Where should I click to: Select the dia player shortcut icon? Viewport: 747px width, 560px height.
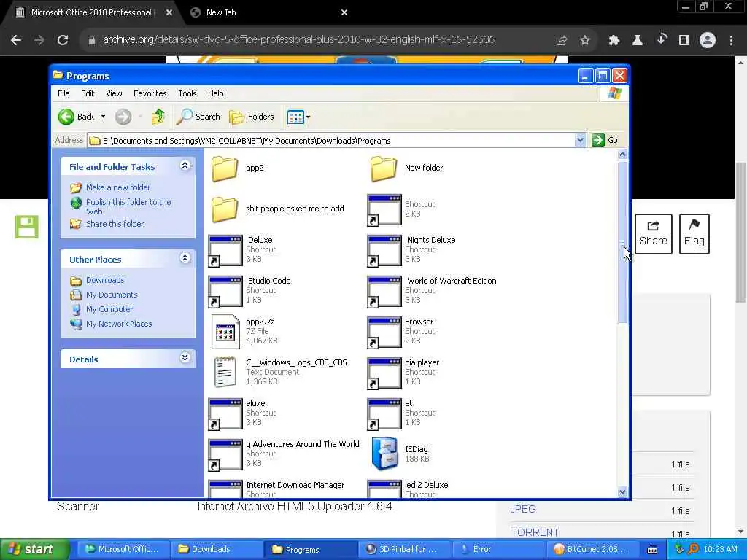coord(384,373)
